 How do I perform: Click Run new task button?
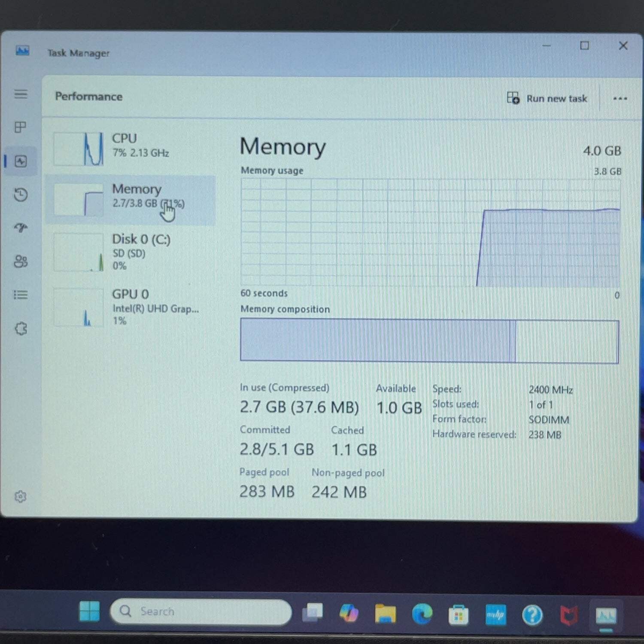coord(547,98)
